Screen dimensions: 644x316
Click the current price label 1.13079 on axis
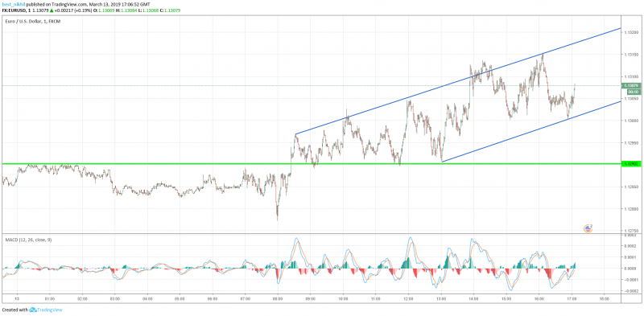[632, 86]
